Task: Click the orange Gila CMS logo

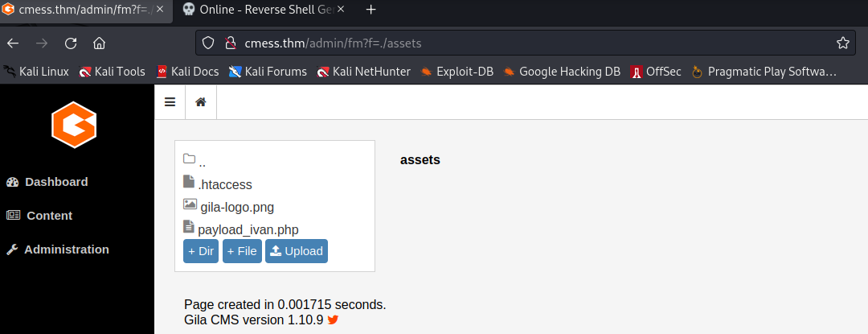Action: tap(74, 125)
